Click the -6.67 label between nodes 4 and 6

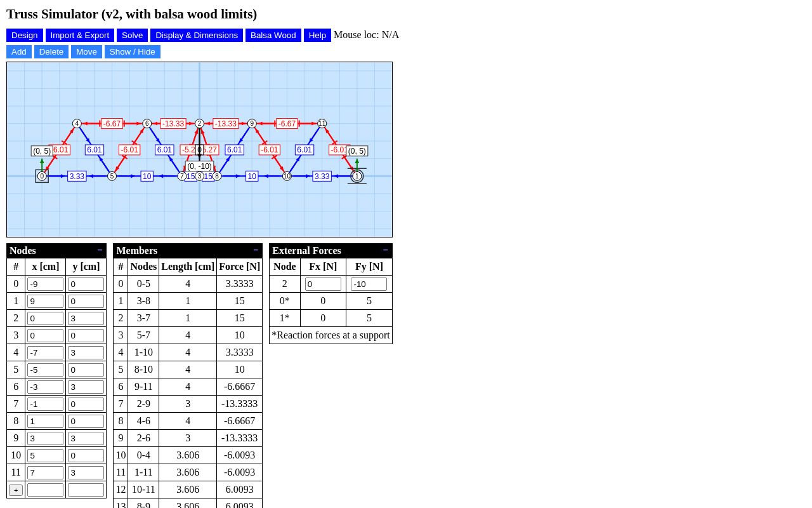click(x=112, y=124)
